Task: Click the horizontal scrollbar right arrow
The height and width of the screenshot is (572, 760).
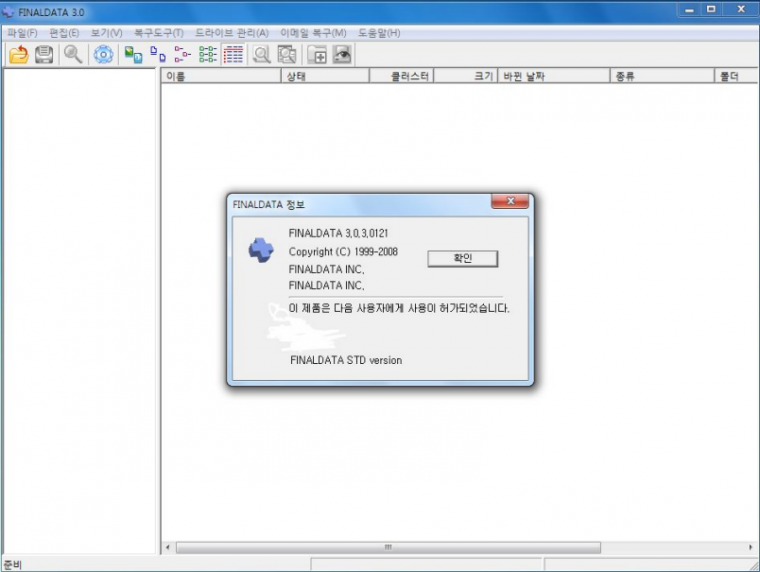Action: [x=751, y=547]
